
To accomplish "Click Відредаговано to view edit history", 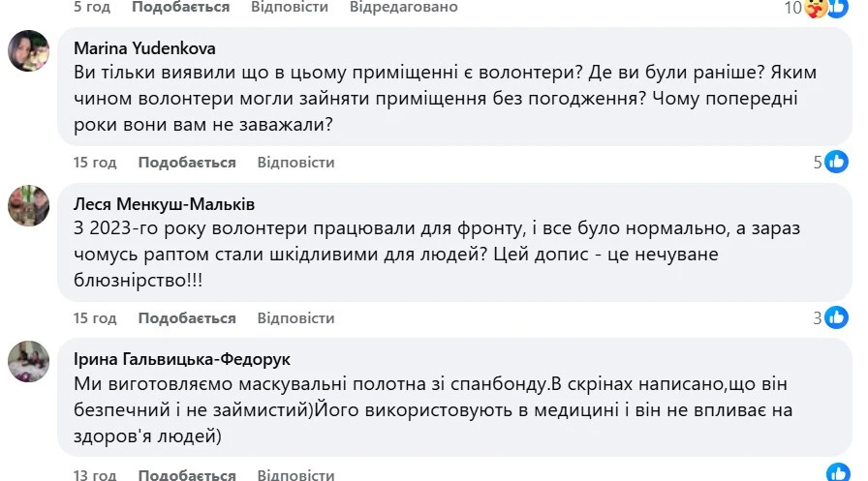I will pyautogui.click(x=404, y=7).
